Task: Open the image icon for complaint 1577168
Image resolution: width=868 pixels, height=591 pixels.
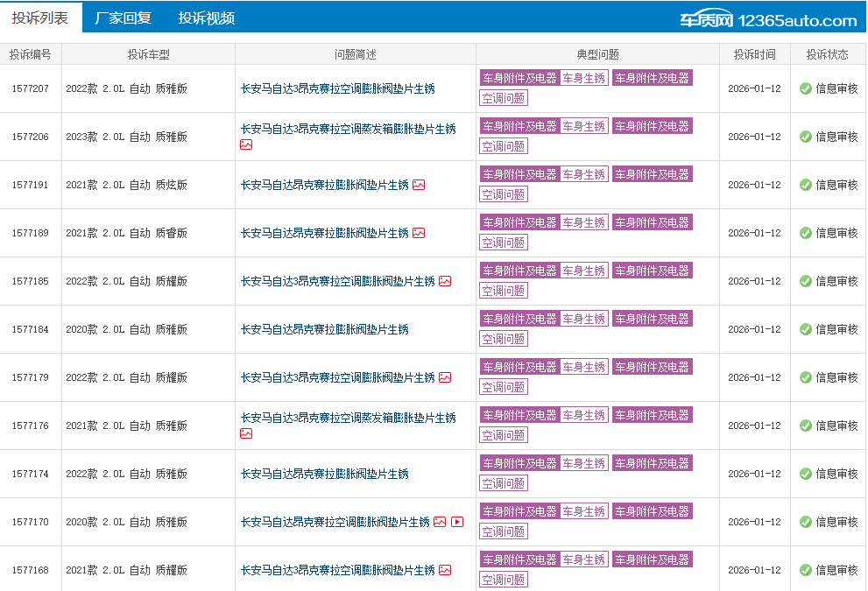Action: click(445, 570)
